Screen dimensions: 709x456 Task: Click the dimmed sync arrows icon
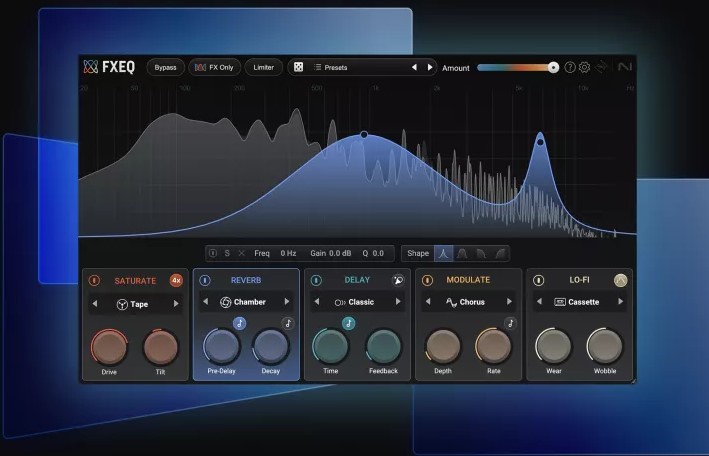[x=601, y=67]
